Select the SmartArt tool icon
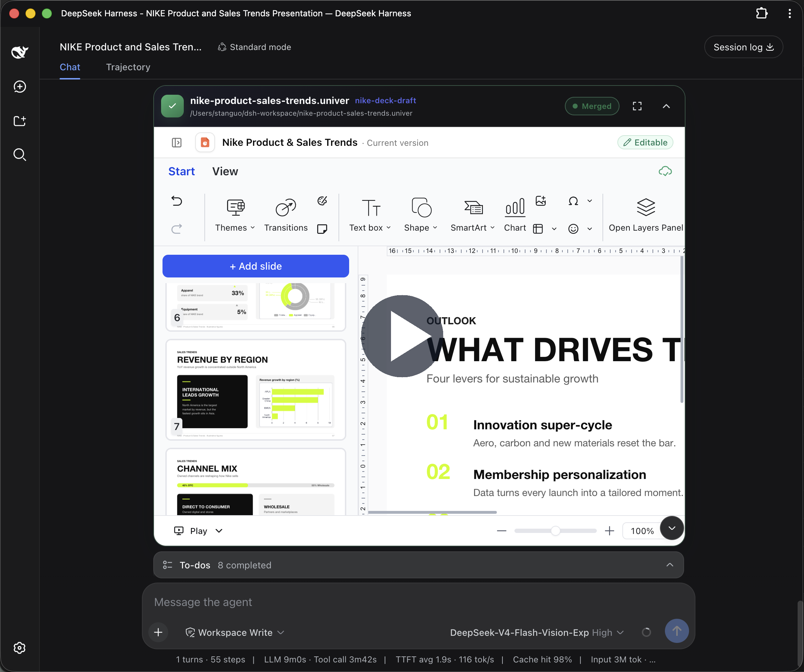 coord(474,207)
